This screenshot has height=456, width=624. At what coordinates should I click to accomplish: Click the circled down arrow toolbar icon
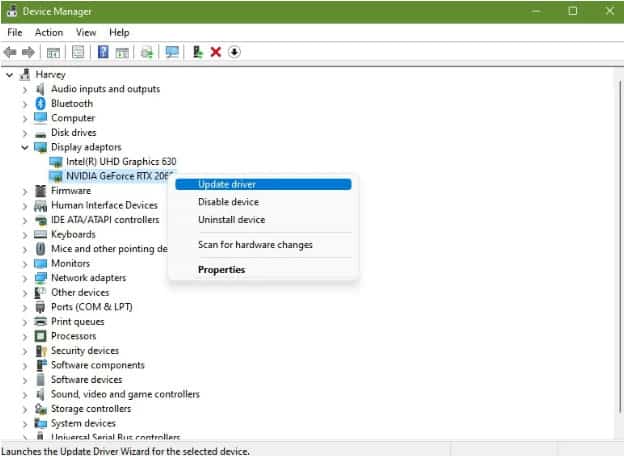click(x=235, y=52)
